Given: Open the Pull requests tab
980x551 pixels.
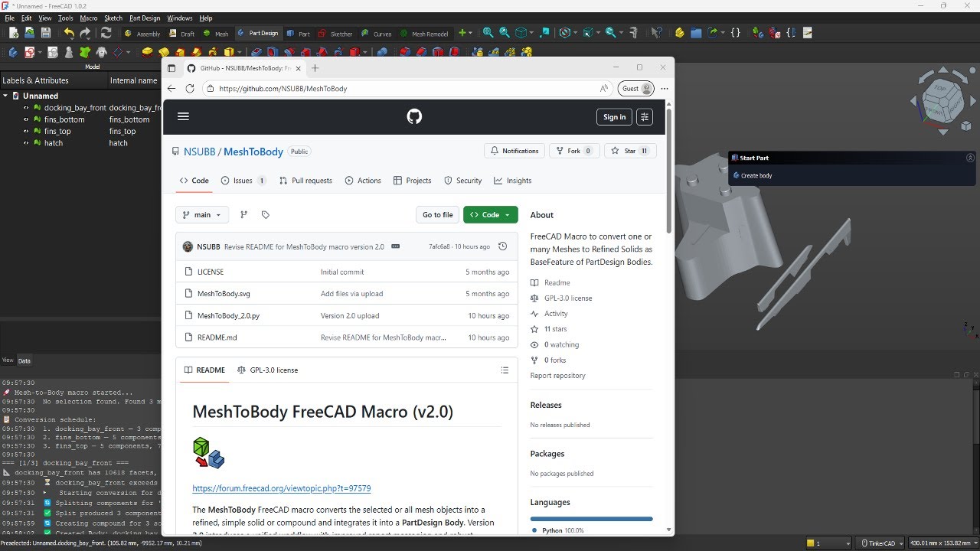Looking at the screenshot, I should click(x=305, y=181).
